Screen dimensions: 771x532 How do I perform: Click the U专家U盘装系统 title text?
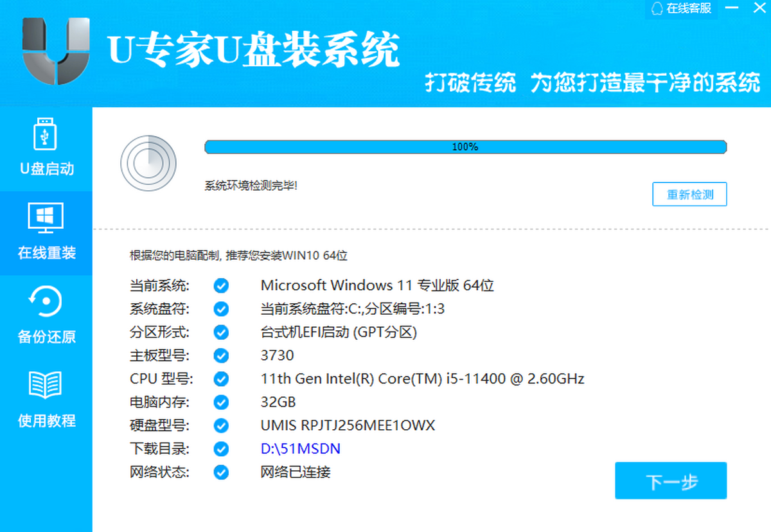click(x=254, y=50)
